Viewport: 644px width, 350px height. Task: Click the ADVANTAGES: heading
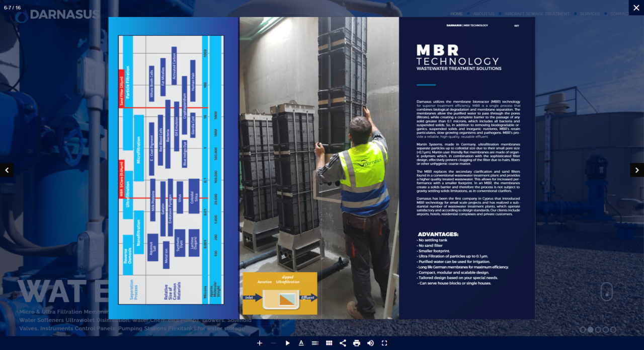point(438,234)
